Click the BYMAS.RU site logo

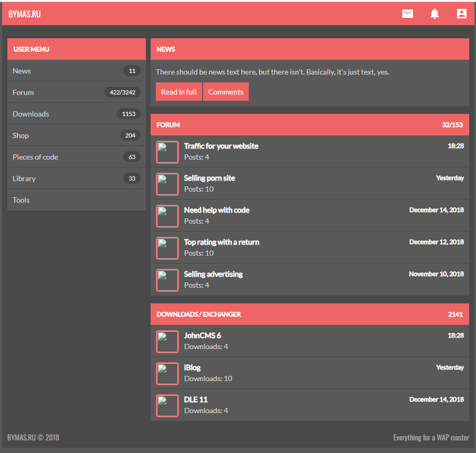pyautogui.click(x=25, y=14)
